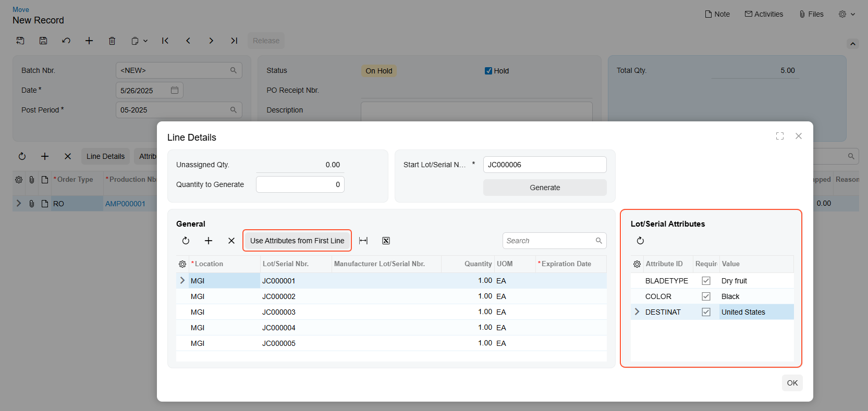Click the fit-to-columns icon in General toolbar
Image resolution: width=868 pixels, height=411 pixels.
pyautogui.click(x=363, y=241)
